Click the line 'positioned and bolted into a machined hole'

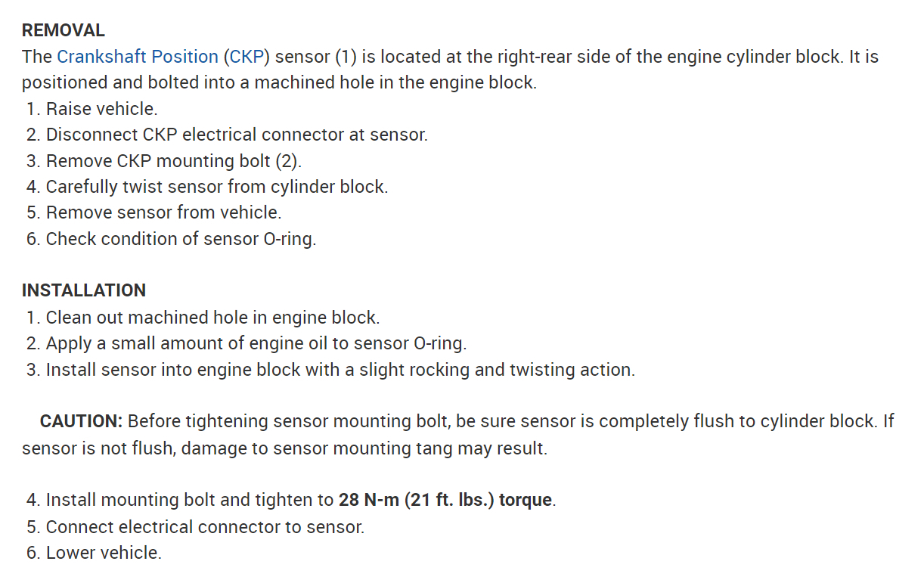(279, 82)
